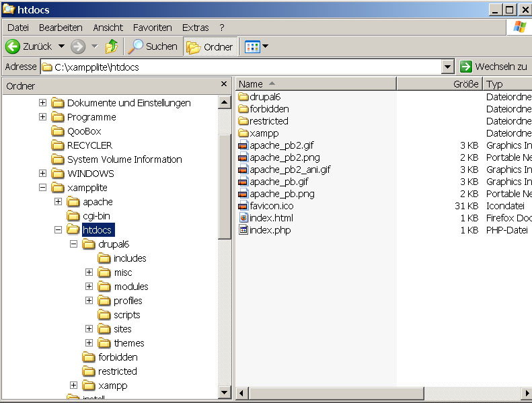Screen dimensions: 532x403
Task: Expand the apache folder in the tree
Action: 58,202
